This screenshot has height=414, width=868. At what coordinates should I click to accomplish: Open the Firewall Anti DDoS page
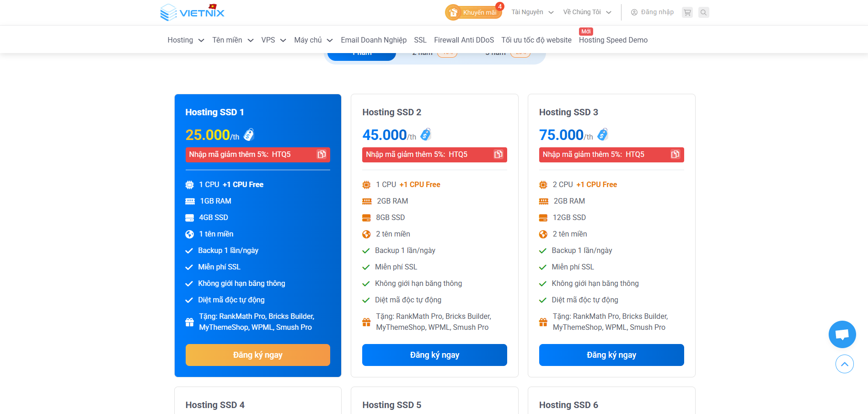coord(464,40)
